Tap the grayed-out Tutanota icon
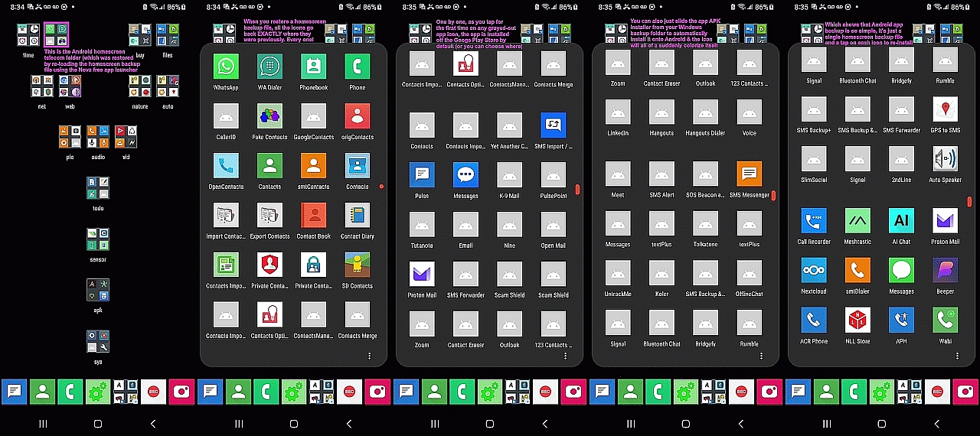This screenshot has width=980, height=436. tap(422, 225)
